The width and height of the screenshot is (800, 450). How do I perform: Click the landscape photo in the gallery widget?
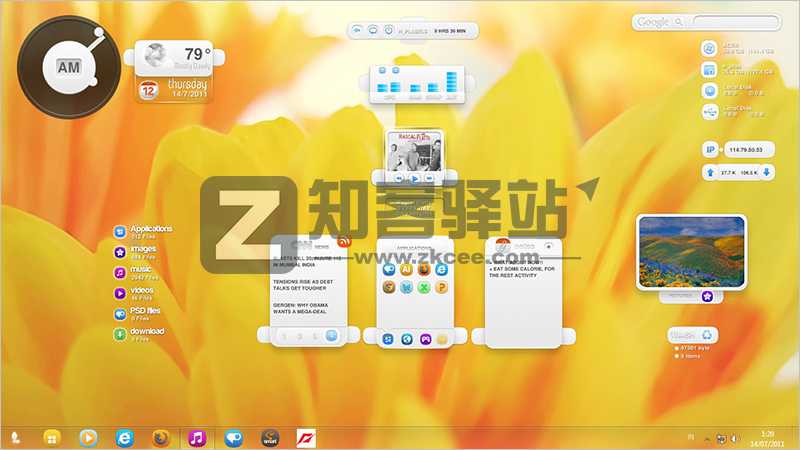click(691, 252)
